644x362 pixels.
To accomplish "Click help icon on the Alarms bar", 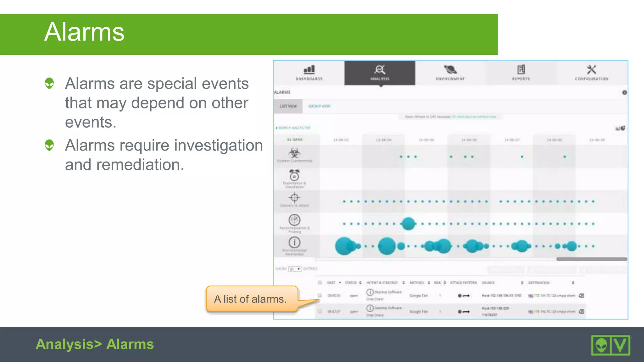I will [x=625, y=92].
